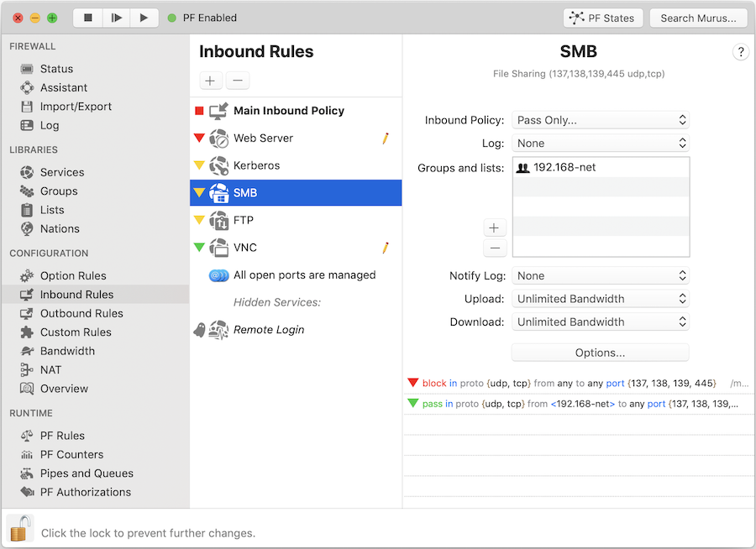Click the Bandwidth turtle icon

click(x=27, y=351)
